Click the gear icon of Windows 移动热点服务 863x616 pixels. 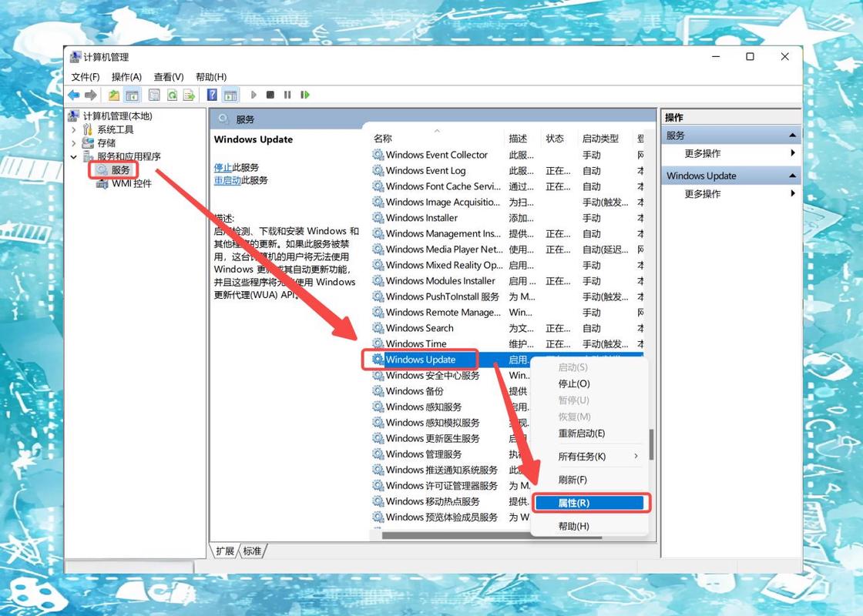(x=378, y=501)
